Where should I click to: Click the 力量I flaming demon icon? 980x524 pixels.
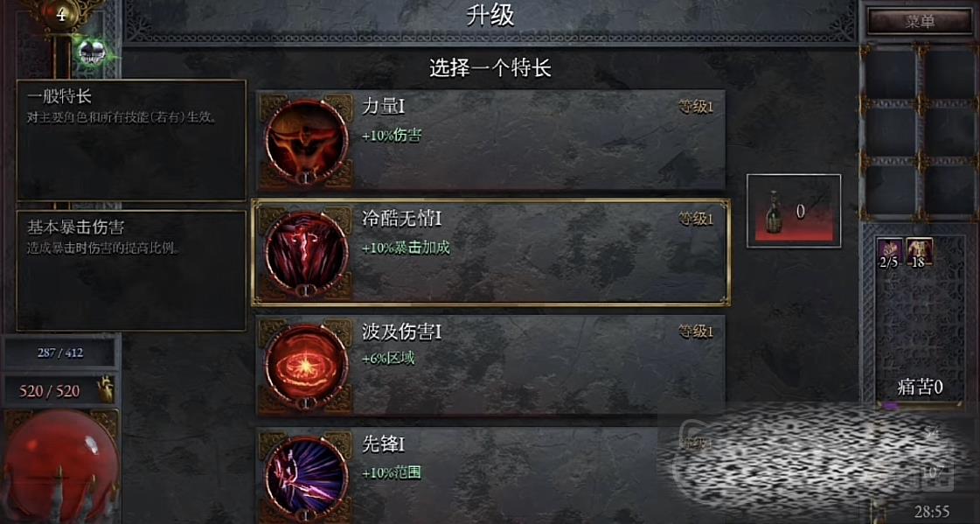[306, 142]
